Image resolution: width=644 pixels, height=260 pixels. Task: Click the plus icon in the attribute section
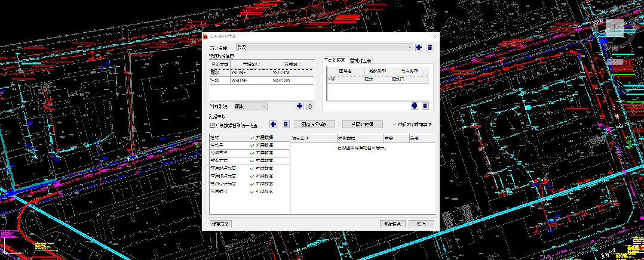(x=273, y=124)
